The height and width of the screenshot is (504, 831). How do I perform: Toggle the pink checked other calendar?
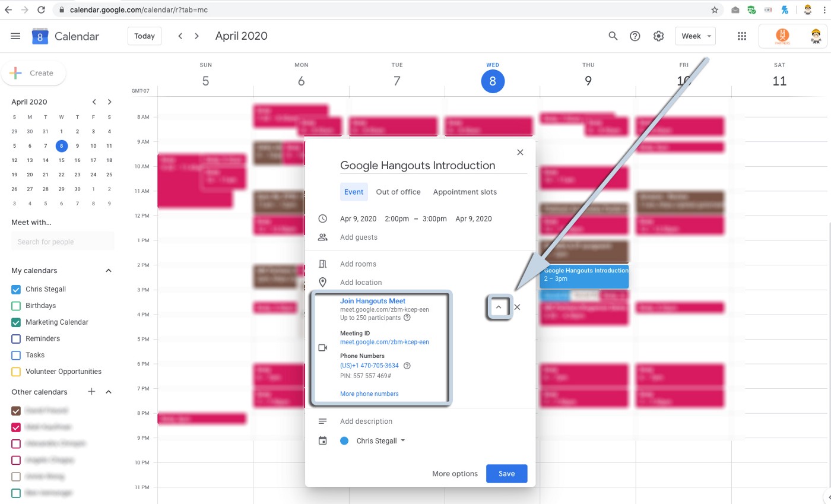point(16,427)
